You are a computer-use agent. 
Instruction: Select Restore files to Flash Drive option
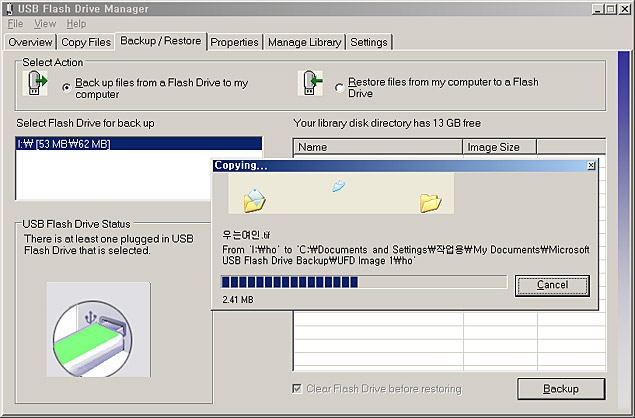point(340,88)
